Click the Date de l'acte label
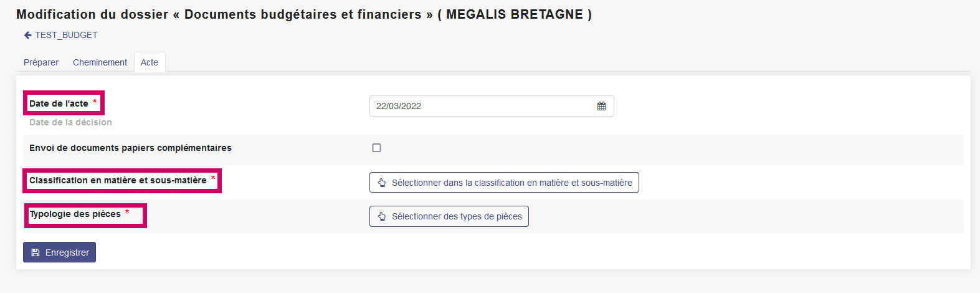This screenshot has height=293, width=980. point(59,103)
